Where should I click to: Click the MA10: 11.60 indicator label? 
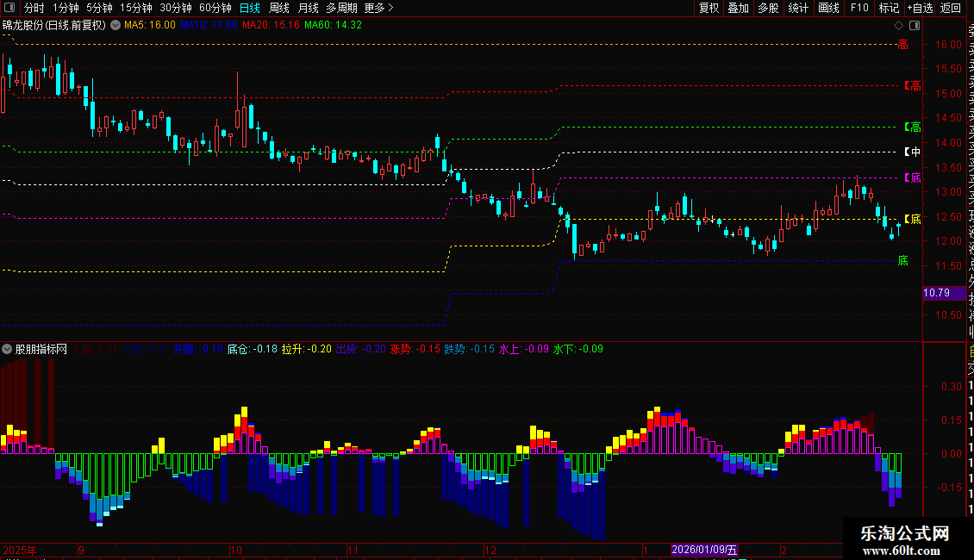pyautogui.click(x=209, y=26)
